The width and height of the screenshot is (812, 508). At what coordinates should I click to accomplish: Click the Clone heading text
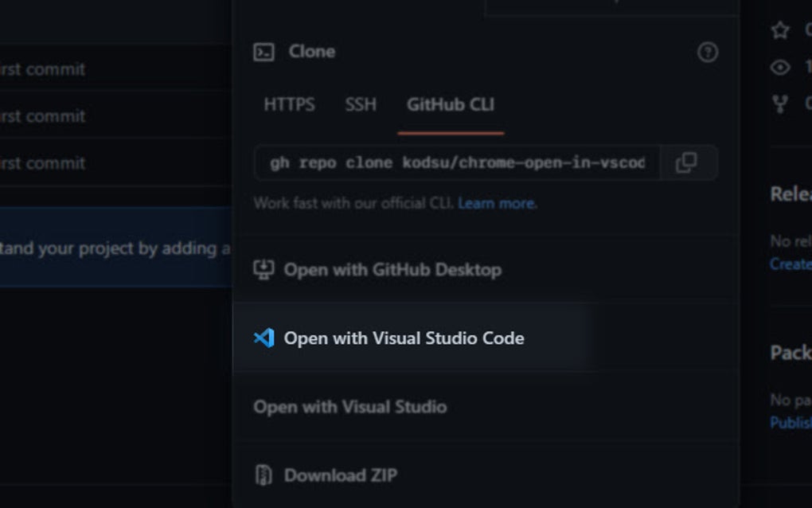tap(312, 52)
